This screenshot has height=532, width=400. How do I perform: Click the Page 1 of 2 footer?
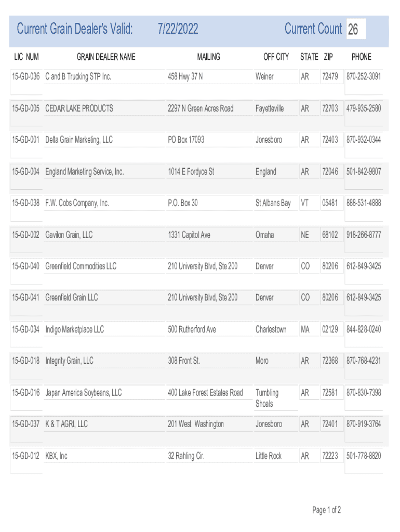(326, 510)
